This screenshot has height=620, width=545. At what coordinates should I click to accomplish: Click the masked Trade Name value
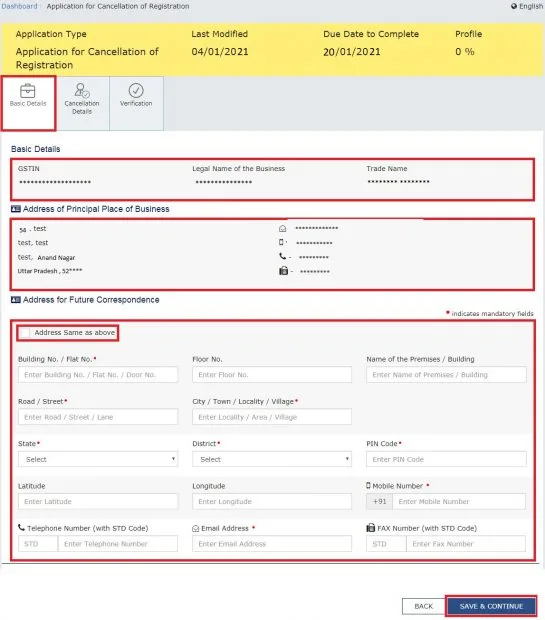(x=398, y=182)
